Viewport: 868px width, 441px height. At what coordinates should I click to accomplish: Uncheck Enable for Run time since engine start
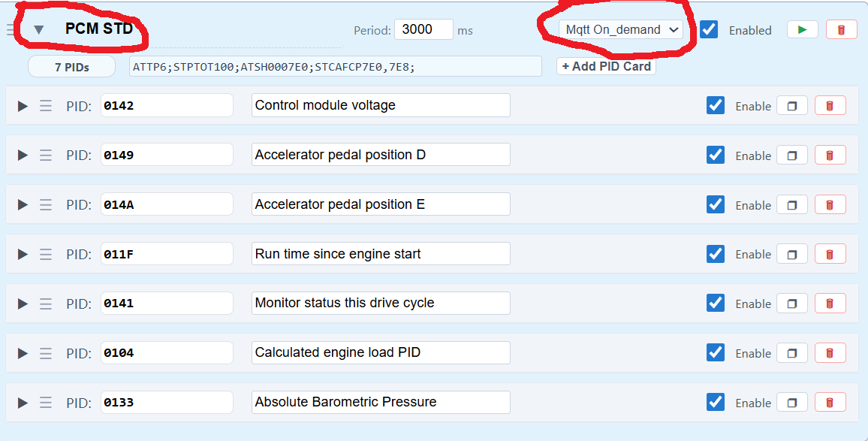point(716,254)
